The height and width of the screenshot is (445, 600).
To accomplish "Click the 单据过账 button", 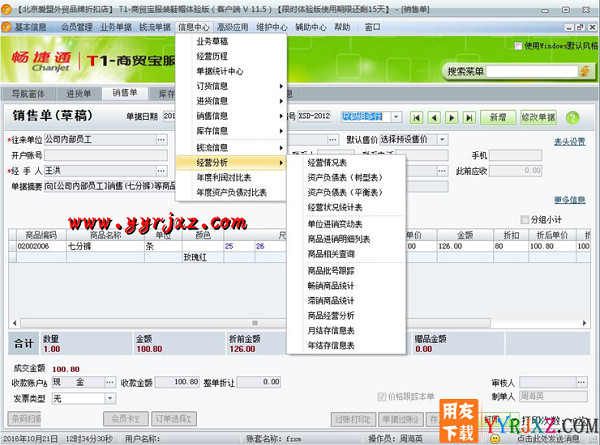I will (401, 419).
